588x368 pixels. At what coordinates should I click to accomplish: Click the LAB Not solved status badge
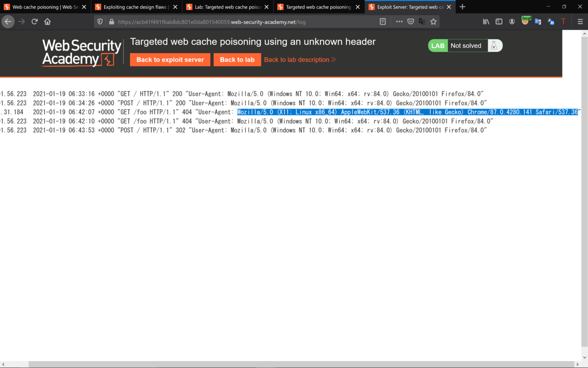point(465,46)
